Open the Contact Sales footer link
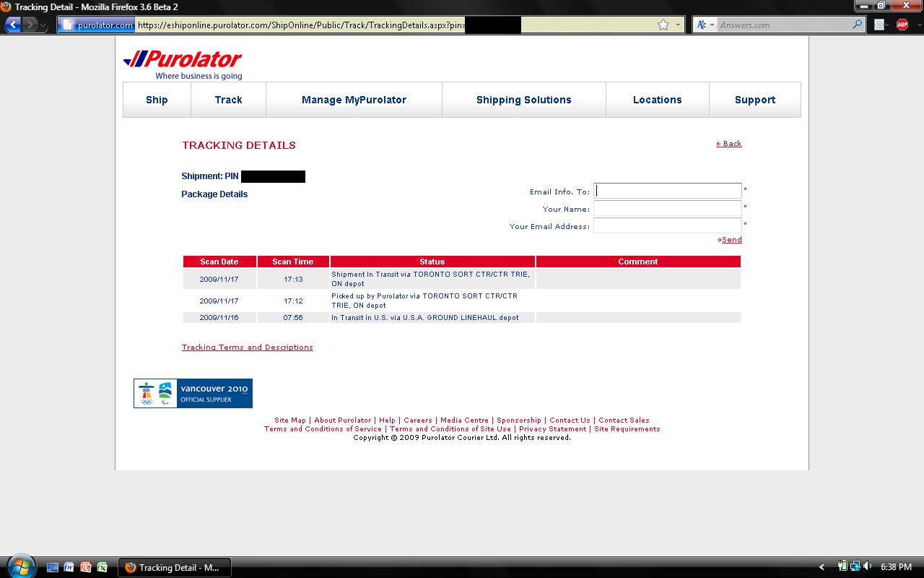The width and height of the screenshot is (924, 578). tap(624, 420)
